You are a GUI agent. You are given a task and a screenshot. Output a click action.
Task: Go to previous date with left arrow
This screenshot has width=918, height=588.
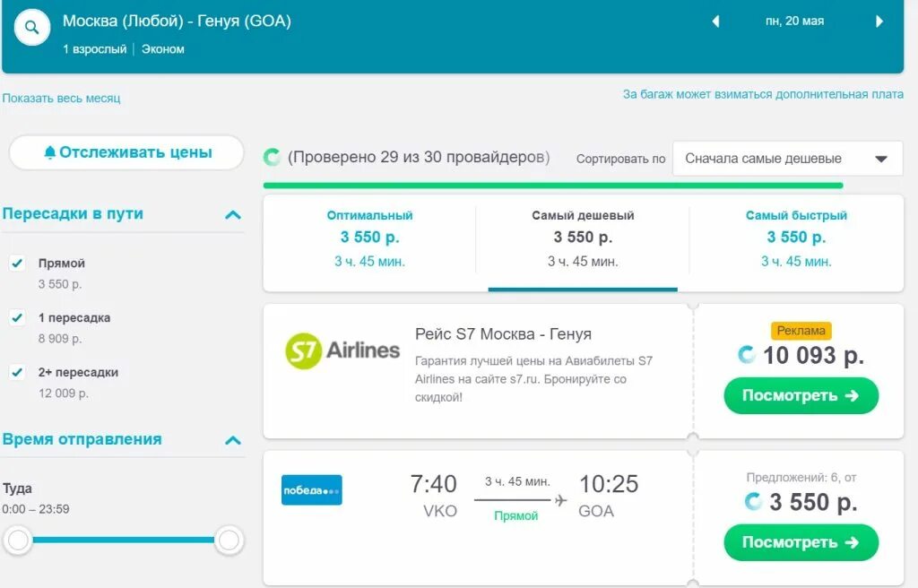pyautogui.click(x=715, y=22)
